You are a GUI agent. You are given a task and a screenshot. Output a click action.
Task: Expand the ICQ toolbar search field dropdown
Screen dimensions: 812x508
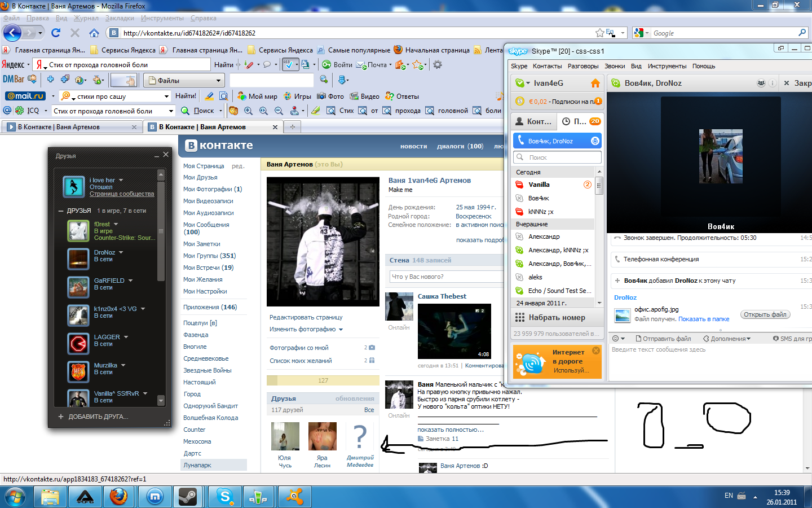171,111
